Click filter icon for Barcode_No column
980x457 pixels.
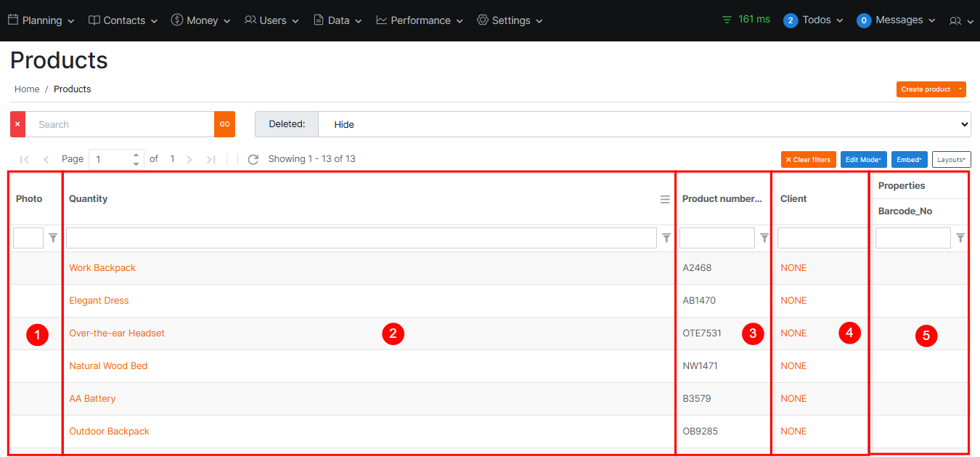[x=960, y=238]
